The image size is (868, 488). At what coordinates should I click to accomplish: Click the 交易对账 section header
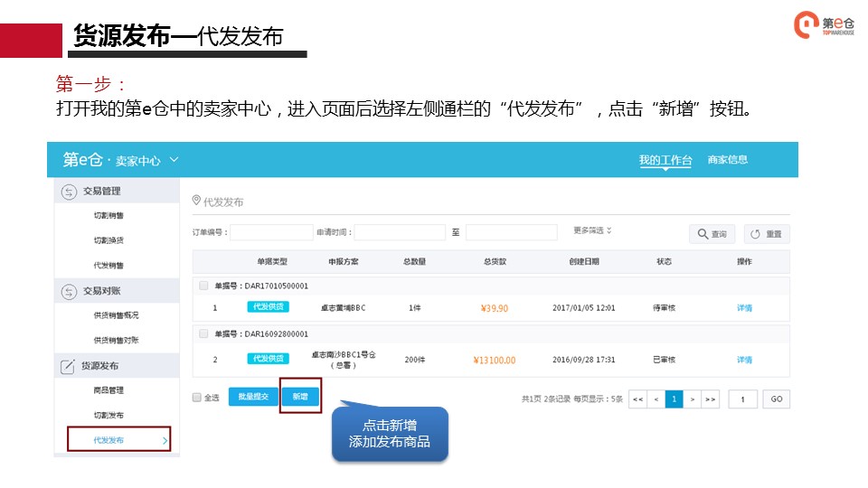117,291
